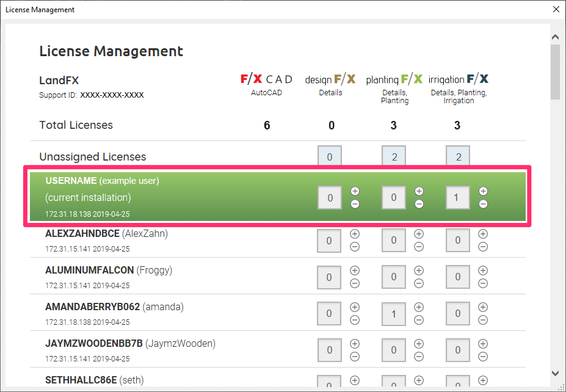
Task: Focus JAYMZWOODENBB7B's Planting F/X count field
Action: point(394,350)
